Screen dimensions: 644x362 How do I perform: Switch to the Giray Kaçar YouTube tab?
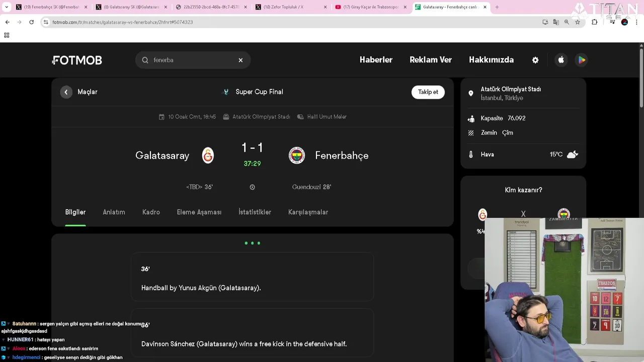(370, 7)
